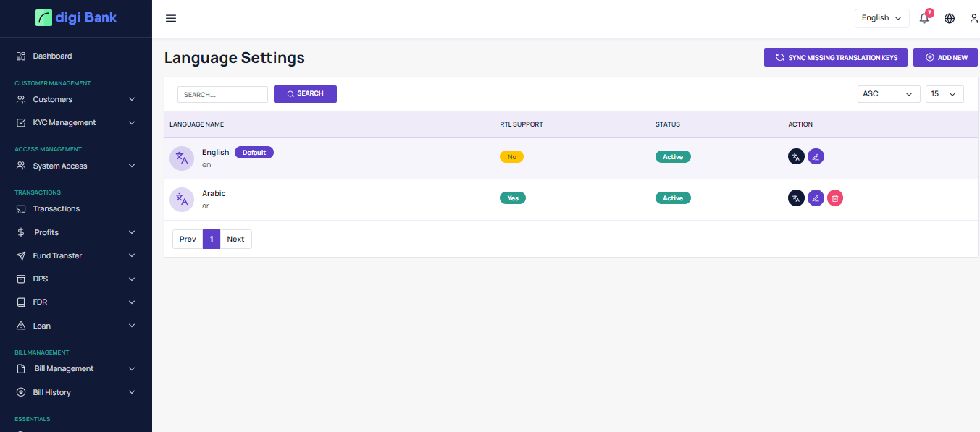Focus the language search field
Viewport: 980px width, 432px height.
click(222, 94)
